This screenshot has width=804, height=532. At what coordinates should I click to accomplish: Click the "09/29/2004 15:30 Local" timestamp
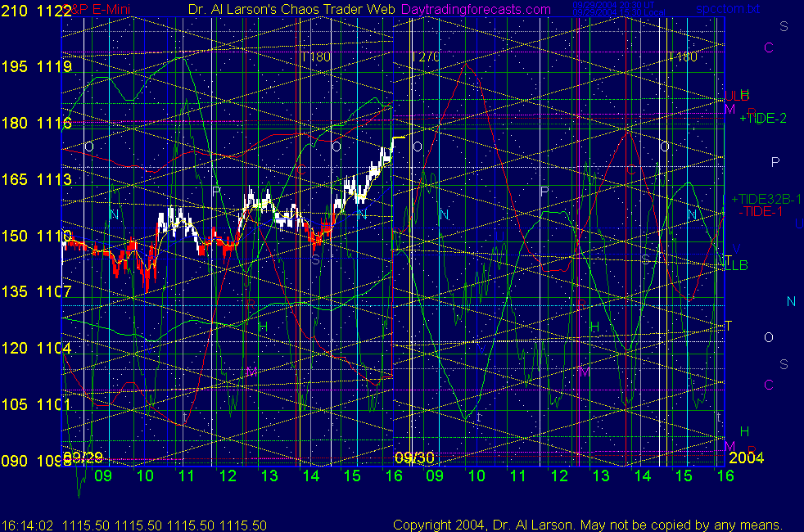pyautogui.click(x=618, y=12)
